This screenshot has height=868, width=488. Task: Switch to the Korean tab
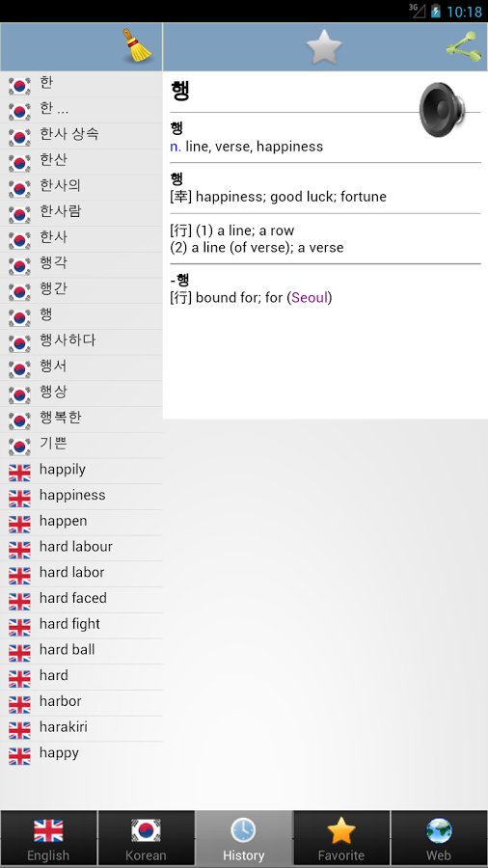[x=146, y=839]
